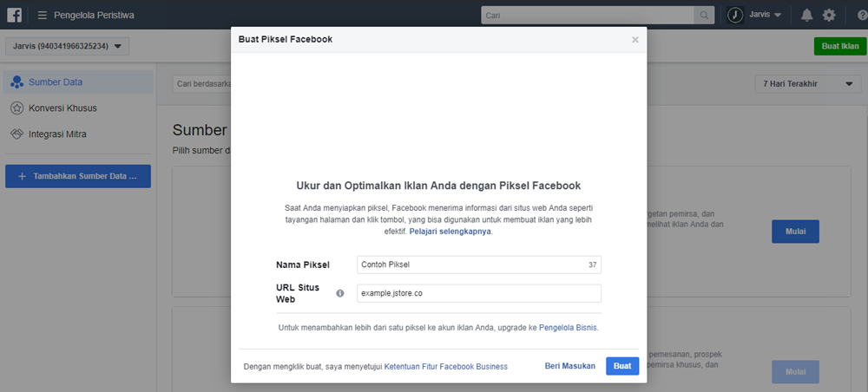Open the Jarvis (940341966325234) account dropdown
Image resolution: width=868 pixels, height=392 pixels.
tap(68, 47)
